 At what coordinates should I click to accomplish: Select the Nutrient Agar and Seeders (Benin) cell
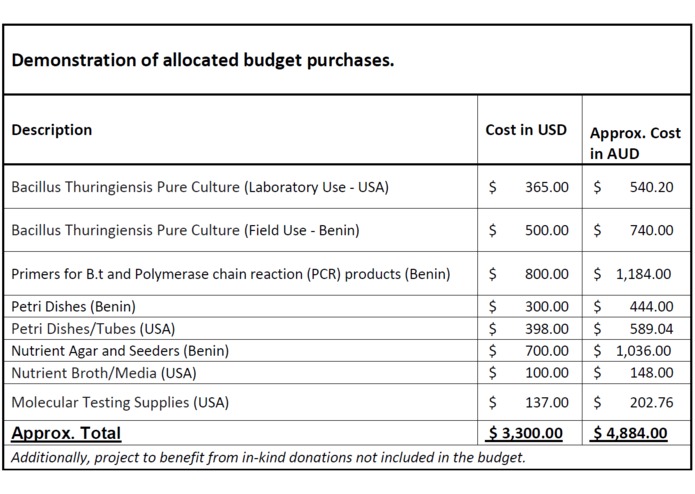(x=120, y=351)
